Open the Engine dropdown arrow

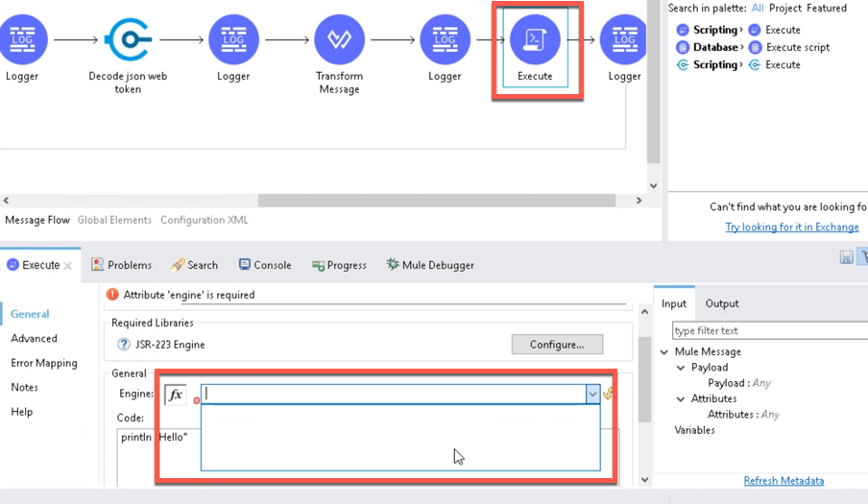click(x=592, y=394)
